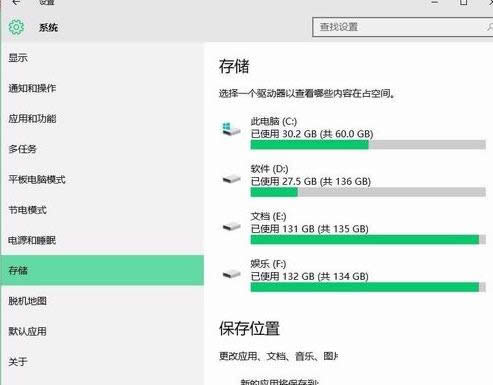This screenshot has width=493, height=385.
Task: Open 文档 (E:) drive details
Action: click(x=352, y=228)
